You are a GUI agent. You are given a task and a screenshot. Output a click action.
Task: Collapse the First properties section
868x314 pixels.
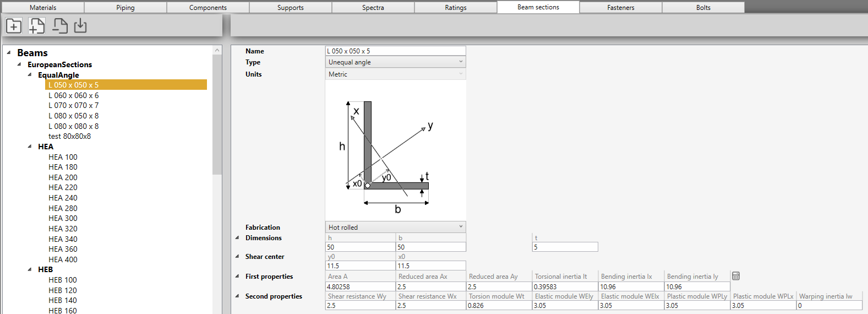point(237,277)
